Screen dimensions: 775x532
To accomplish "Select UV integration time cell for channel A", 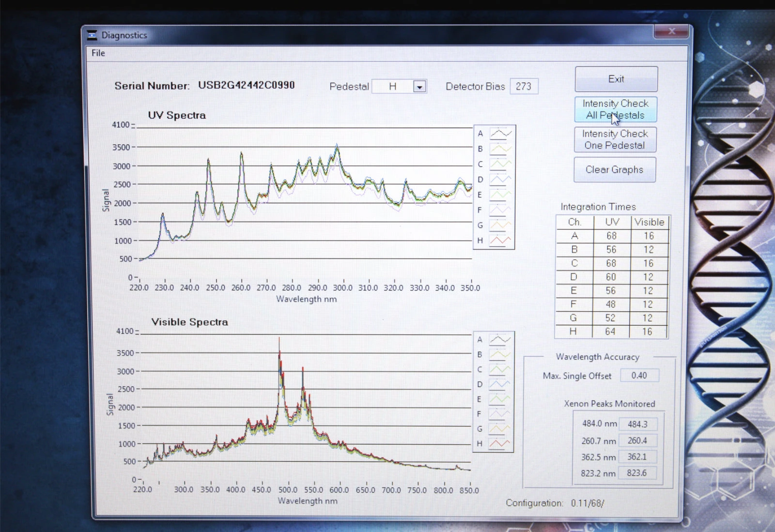I will (612, 236).
